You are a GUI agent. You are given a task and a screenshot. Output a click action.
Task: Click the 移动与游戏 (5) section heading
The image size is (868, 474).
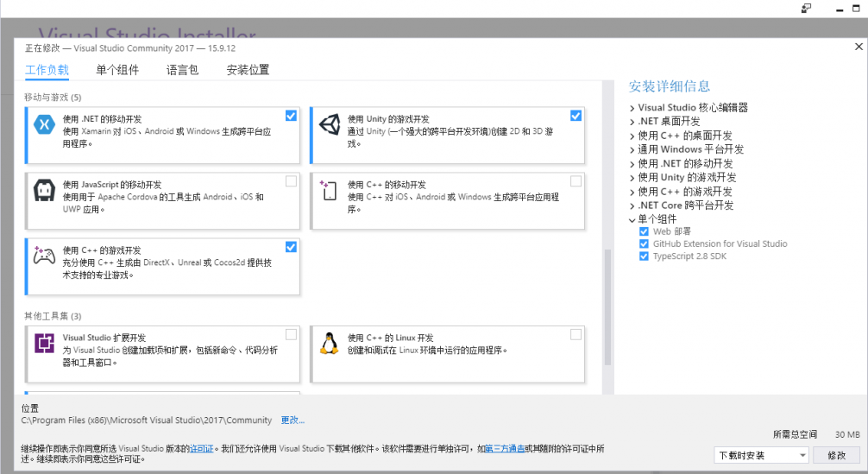53,98
